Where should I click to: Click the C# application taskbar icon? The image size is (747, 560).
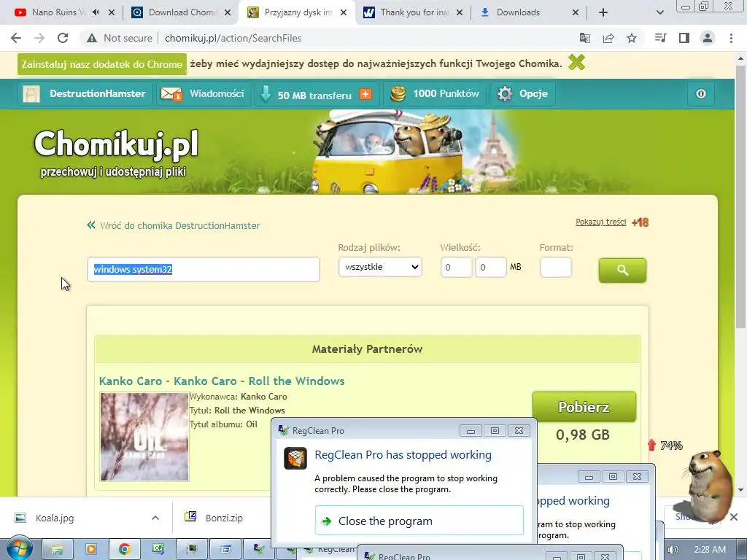158,550
